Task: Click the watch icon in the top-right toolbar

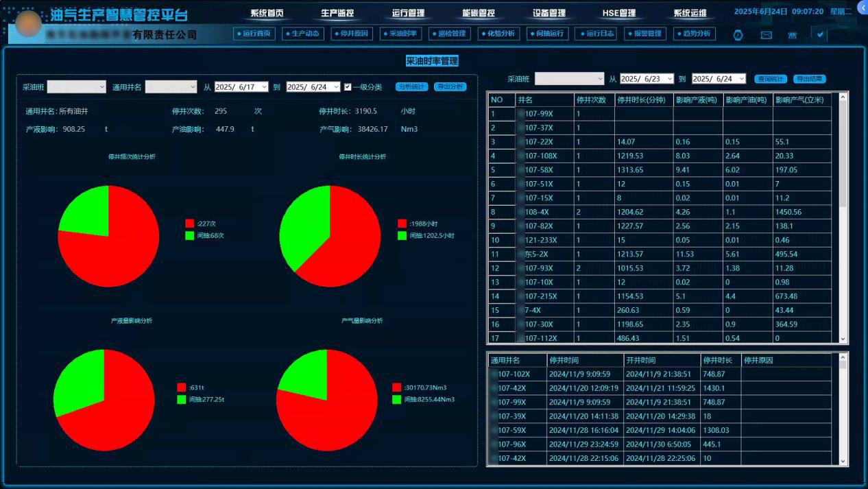Action: (x=738, y=35)
